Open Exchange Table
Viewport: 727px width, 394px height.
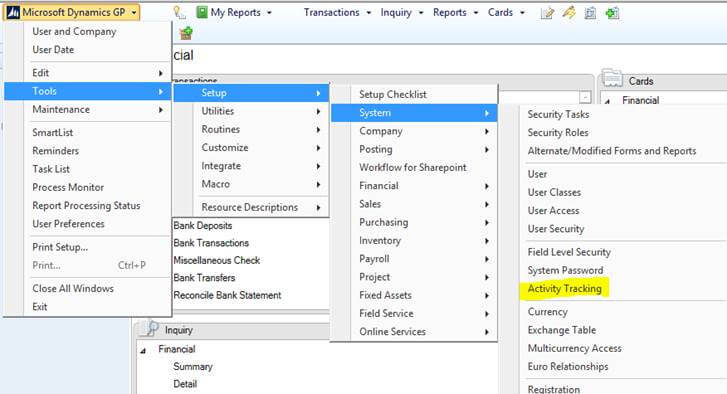561,330
